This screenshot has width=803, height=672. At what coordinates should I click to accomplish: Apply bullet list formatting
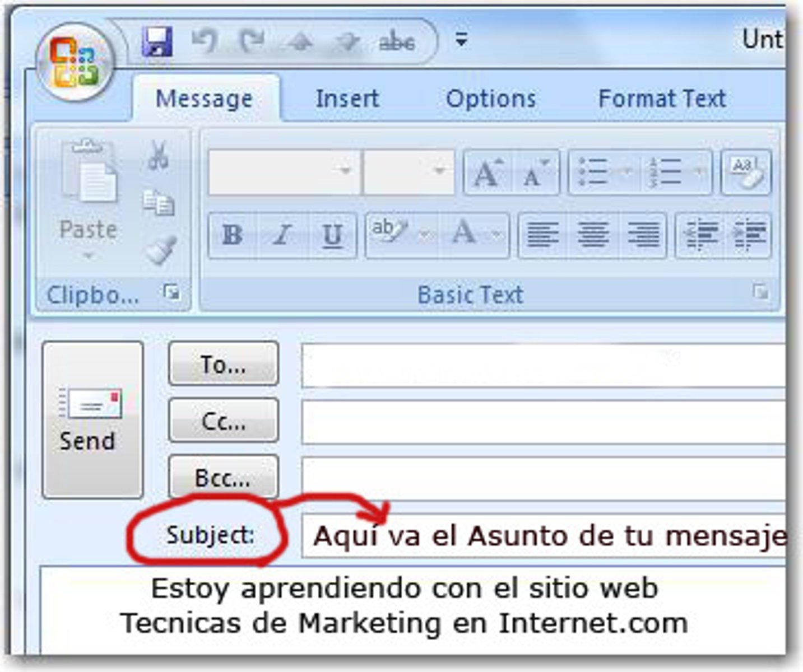(593, 172)
